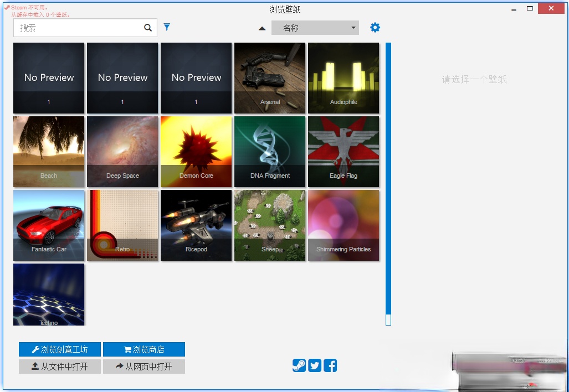Image resolution: width=569 pixels, height=392 pixels.
Task: Open the Facebook social link icon
Action: coord(330,365)
